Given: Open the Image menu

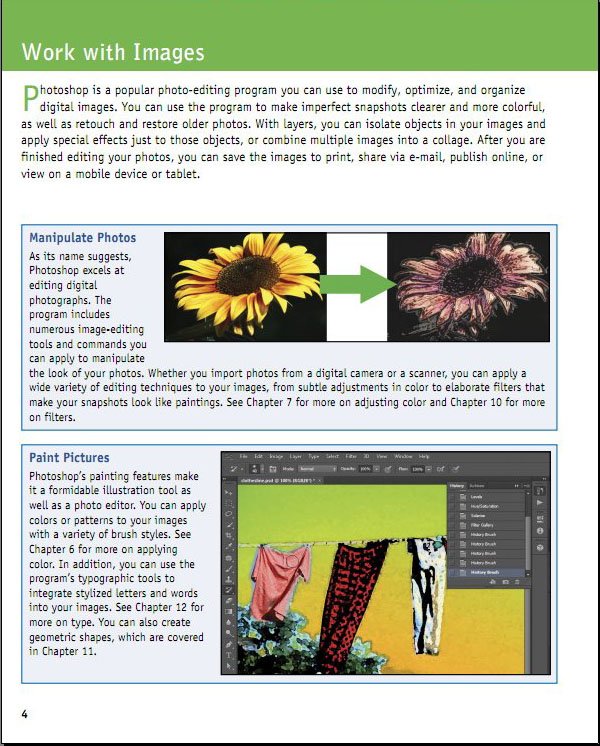Looking at the screenshot, I should (x=276, y=456).
